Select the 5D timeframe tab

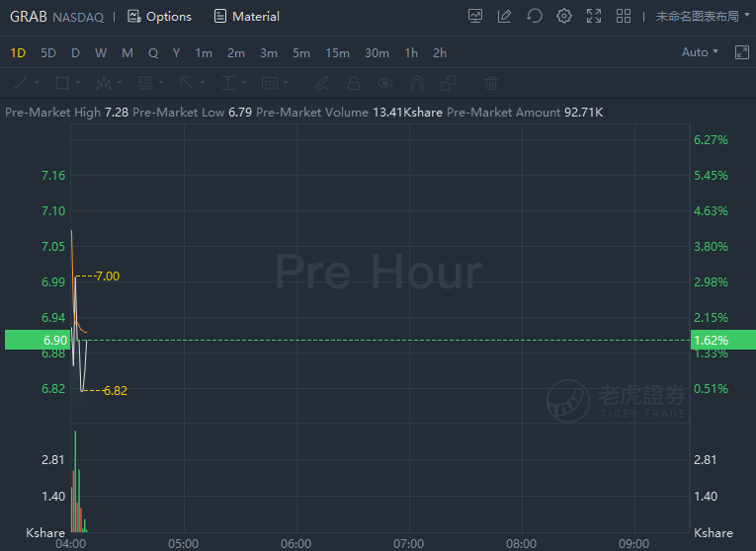(x=48, y=52)
